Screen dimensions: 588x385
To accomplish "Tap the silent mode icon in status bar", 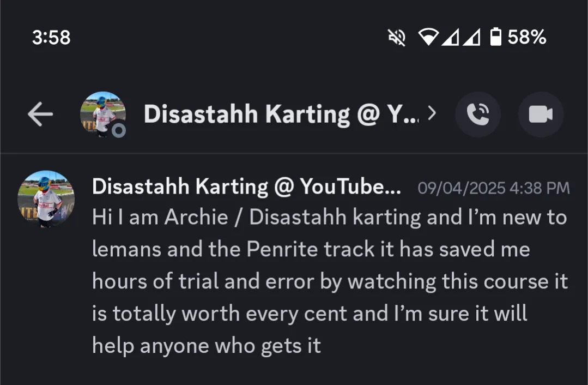I will [397, 37].
